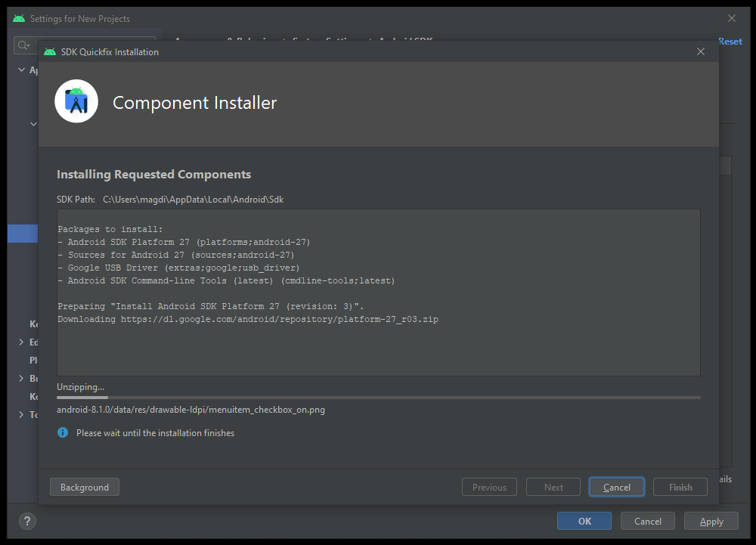756x545 pixels.
Task: Expand the 'Bu' settings tree node
Action: pos(21,378)
